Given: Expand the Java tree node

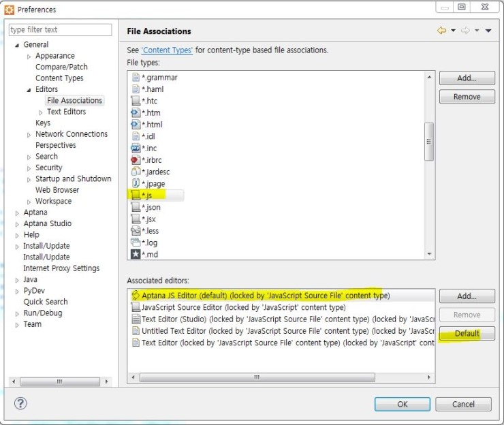Looking at the screenshot, I should (17, 281).
